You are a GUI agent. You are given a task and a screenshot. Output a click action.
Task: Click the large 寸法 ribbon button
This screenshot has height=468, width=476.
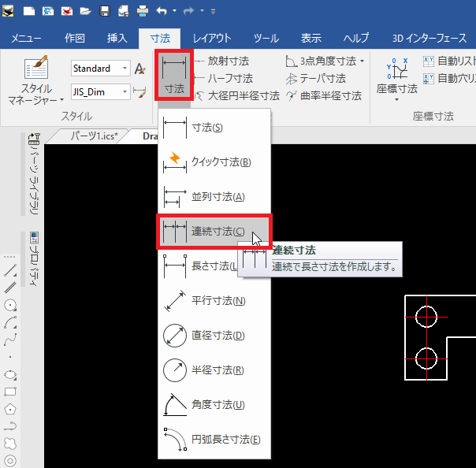pos(174,75)
